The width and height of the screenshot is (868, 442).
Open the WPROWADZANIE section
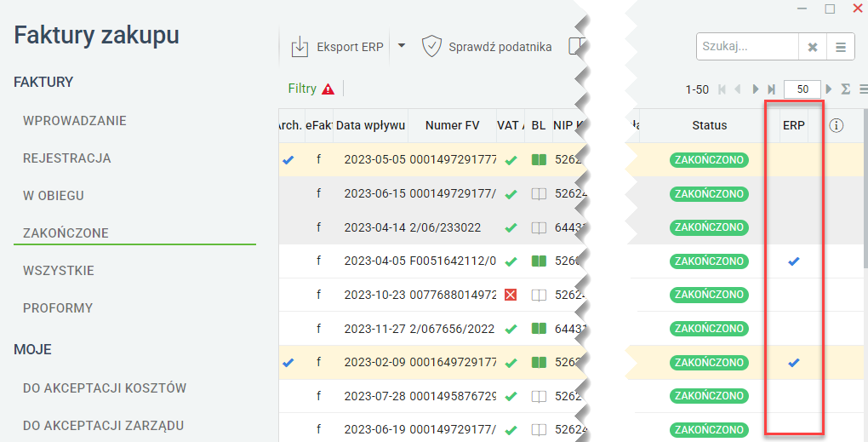[75, 121]
